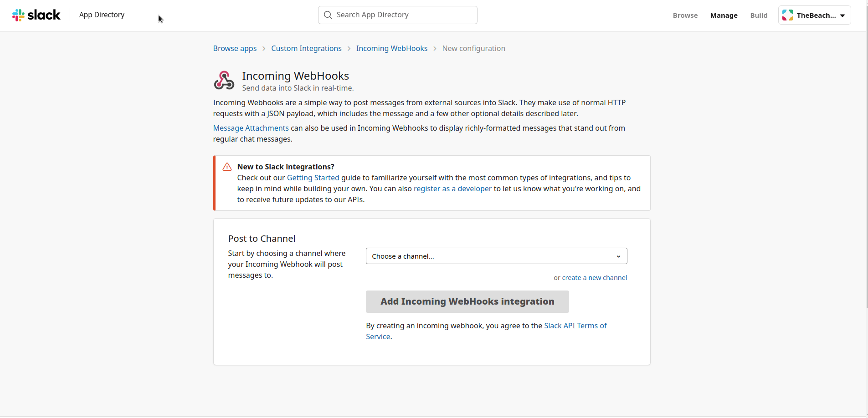Viewport: 868px width, 418px height.
Task: Click the TheBeach workspace avatar icon
Action: point(788,15)
